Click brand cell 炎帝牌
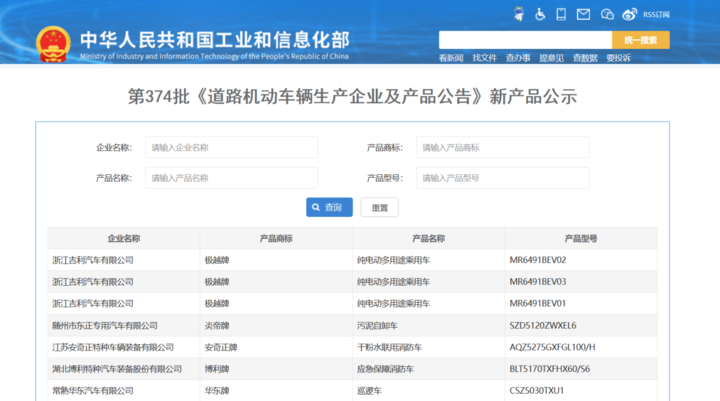Viewport: 720px width, 401px height. [217, 326]
